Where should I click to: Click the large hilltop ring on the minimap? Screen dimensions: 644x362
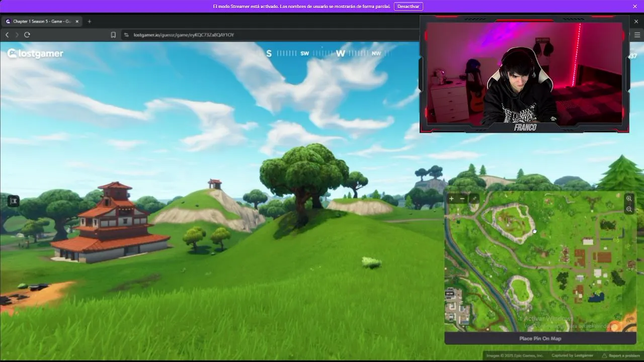tap(509, 222)
